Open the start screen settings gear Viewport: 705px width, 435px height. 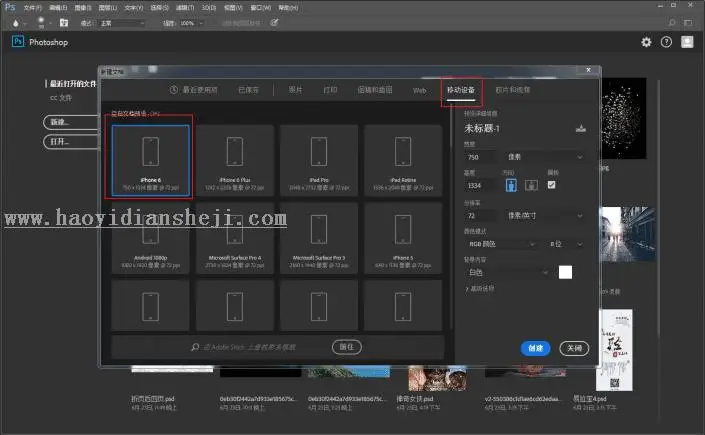click(x=646, y=42)
